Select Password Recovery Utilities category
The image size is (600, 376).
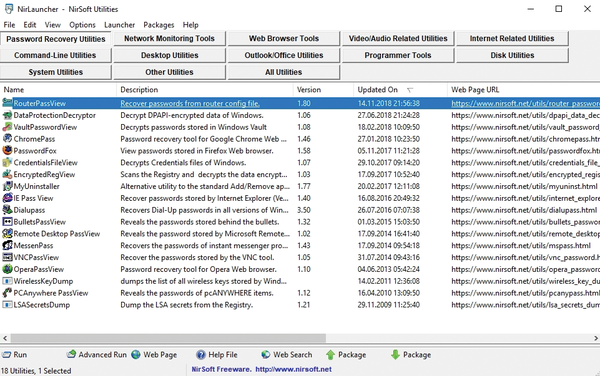click(55, 39)
